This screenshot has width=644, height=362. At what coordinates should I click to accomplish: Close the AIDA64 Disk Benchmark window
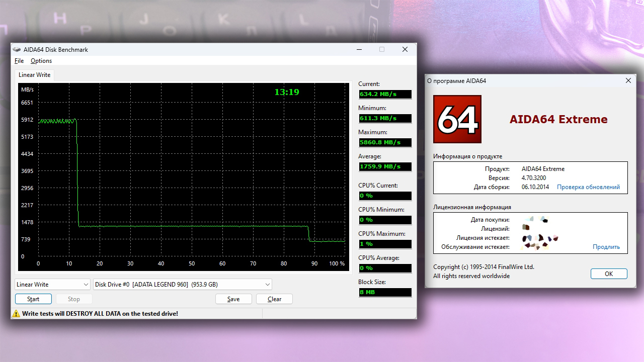pyautogui.click(x=405, y=49)
